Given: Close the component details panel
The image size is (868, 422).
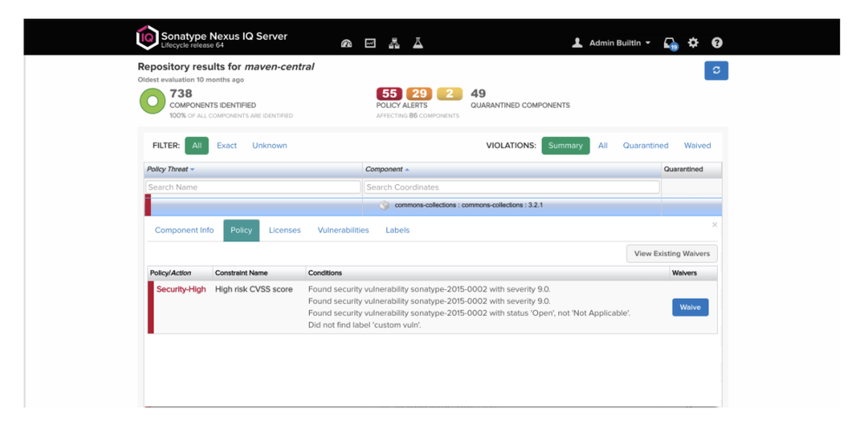Looking at the screenshot, I should pos(714,224).
